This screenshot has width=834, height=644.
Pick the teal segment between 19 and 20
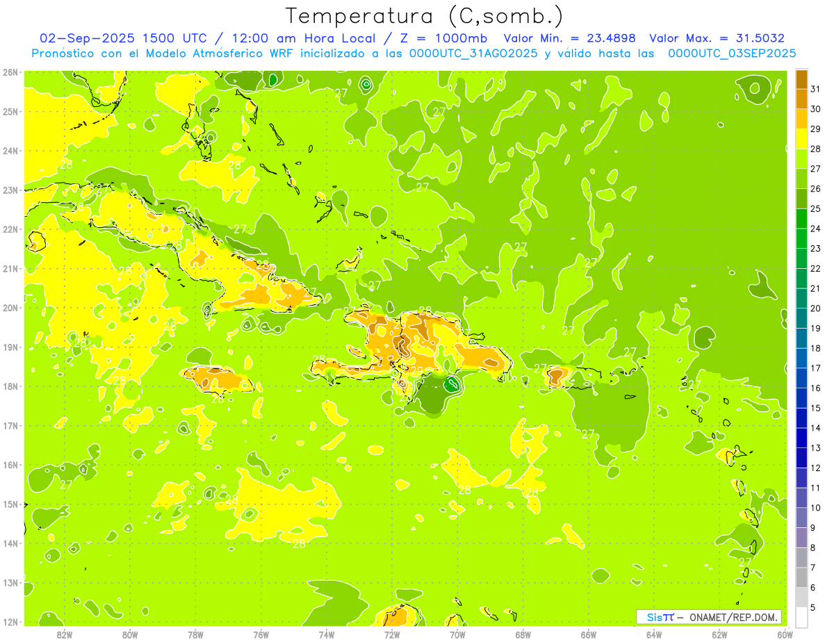point(801,318)
